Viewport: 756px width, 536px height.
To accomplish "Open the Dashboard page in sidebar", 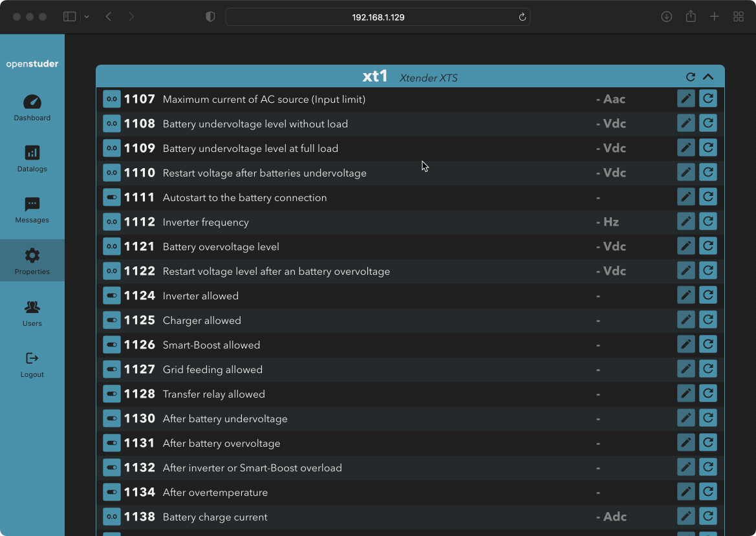I will (32, 108).
